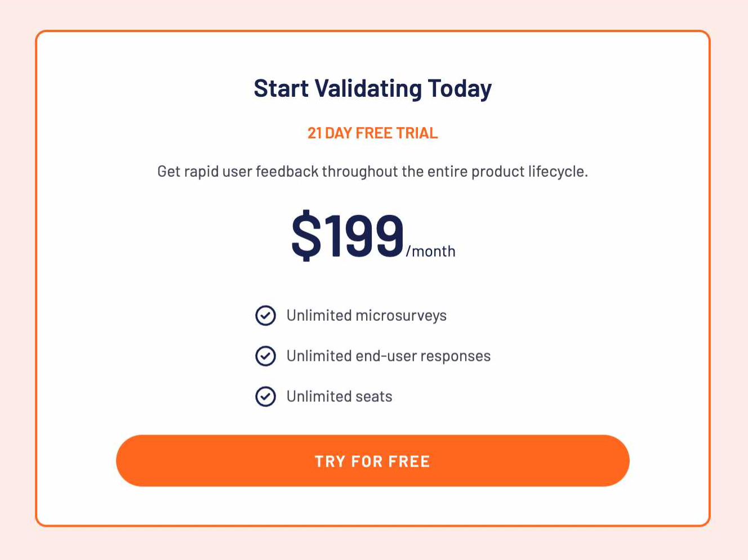Click the $199 price figure
The width and height of the screenshot is (748, 560).
click(x=348, y=235)
